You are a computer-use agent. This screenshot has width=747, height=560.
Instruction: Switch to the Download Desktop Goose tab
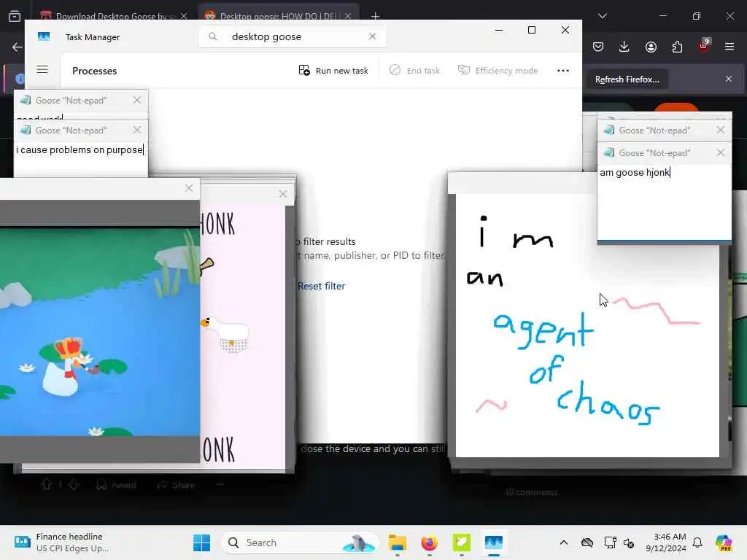pyautogui.click(x=112, y=16)
